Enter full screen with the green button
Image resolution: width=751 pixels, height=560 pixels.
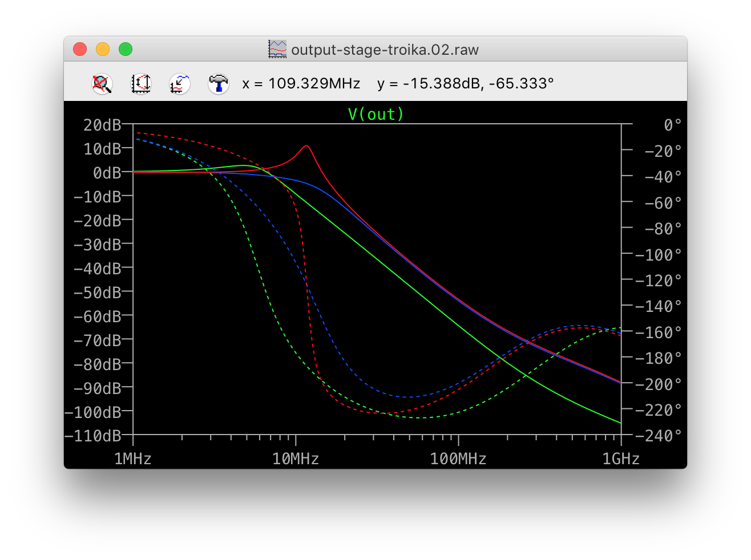click(x=126, y=50)
